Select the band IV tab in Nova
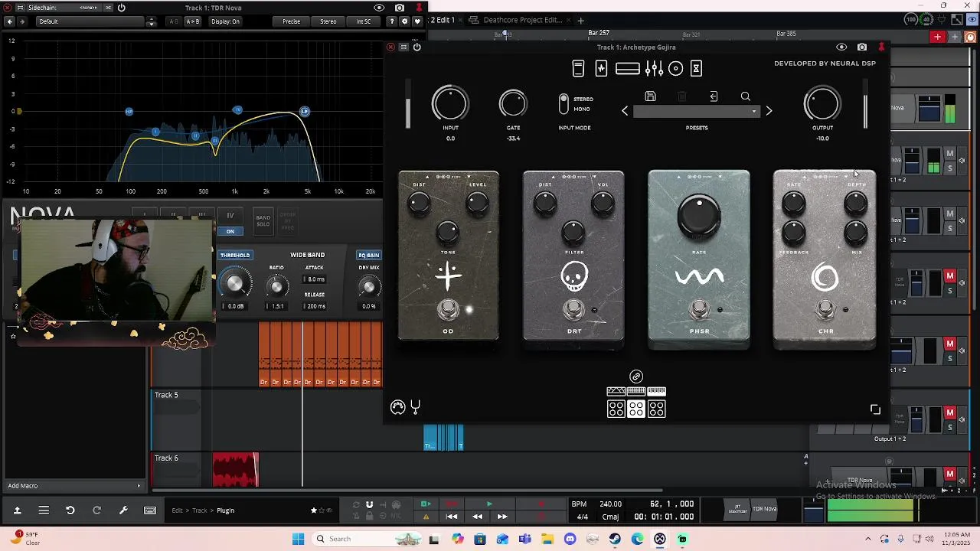 [x=230, y=216]
